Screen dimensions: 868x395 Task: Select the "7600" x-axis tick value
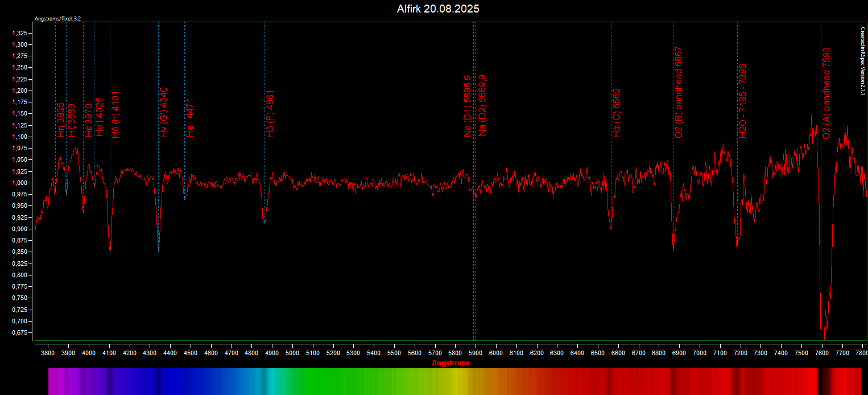(x=821, y=353)
